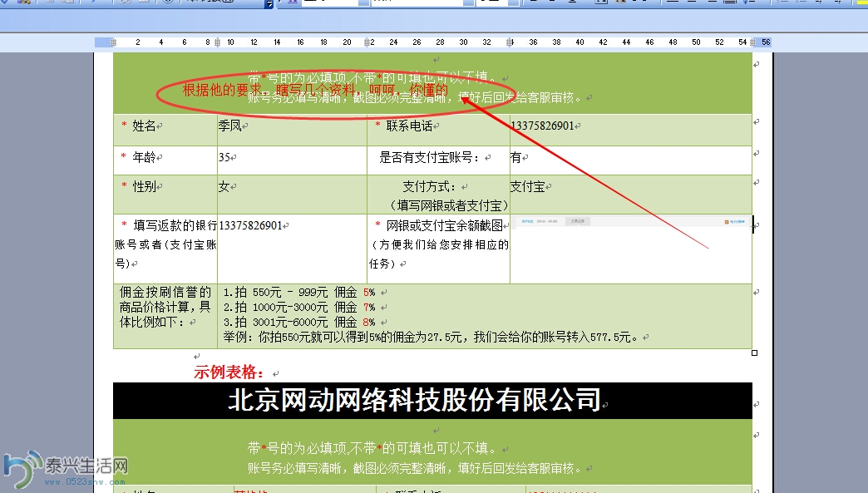Click the embedded balance screenshot thumbnail
868x493 pixels.
pyautogui.click(x=630, y=223)
